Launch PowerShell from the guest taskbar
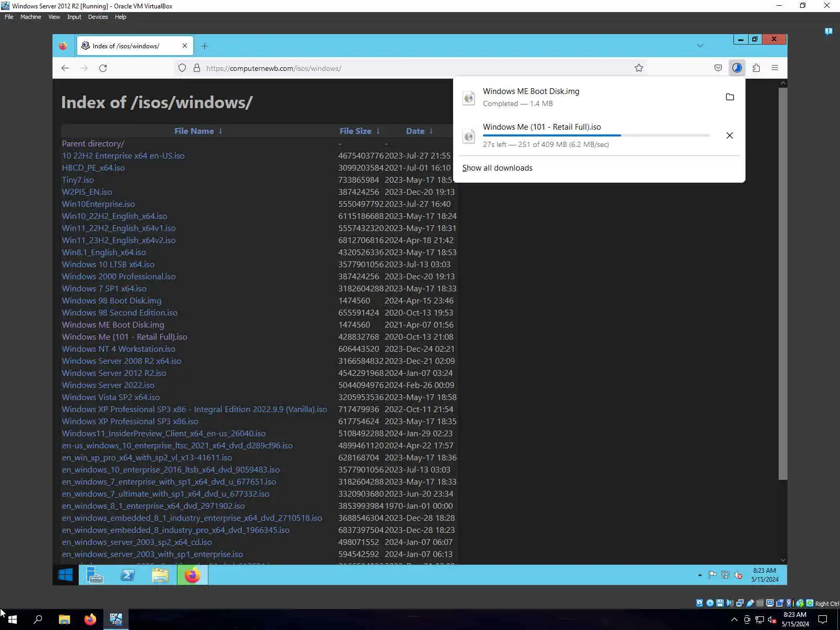 [128, 575]
